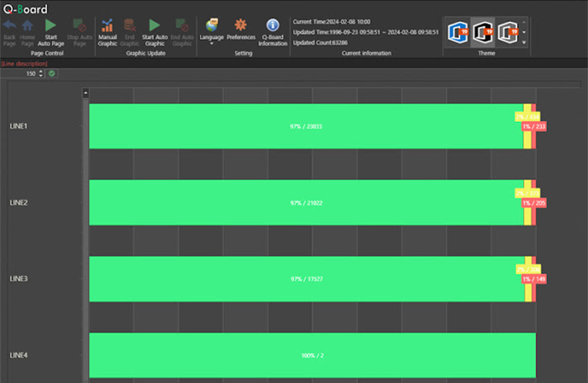This screenshot has height=383, width=588.
Task: Click the chart scroll-up arrow
Action: coord(85,92)
